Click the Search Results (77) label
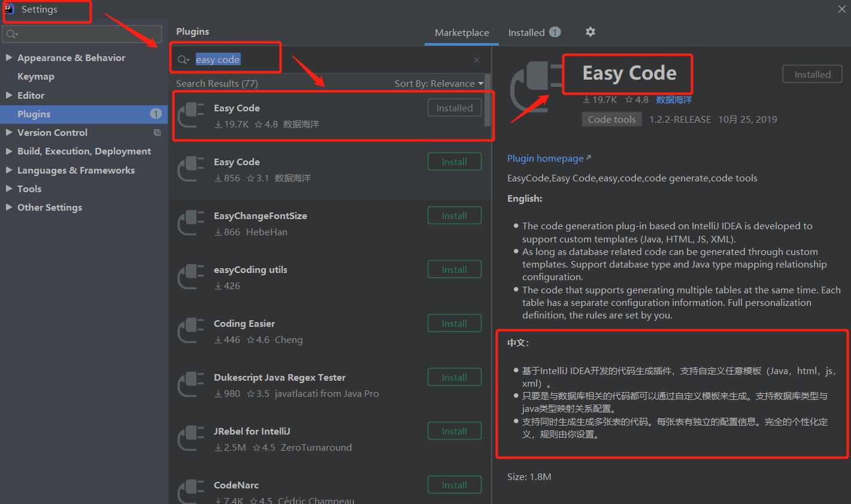 click(x=217, y=84)
